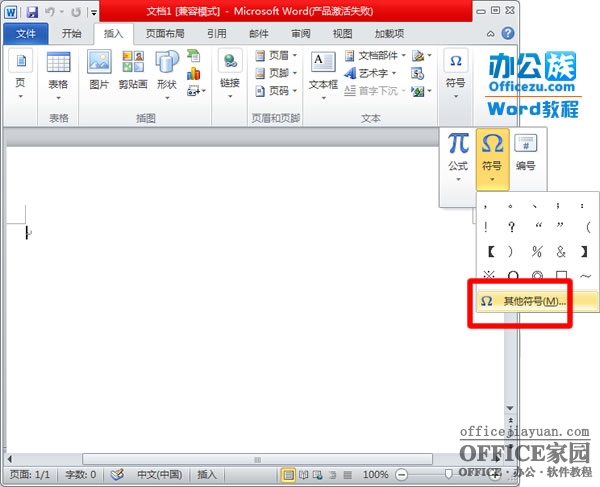Click the 图片 (Picture) insert icon

click(x=99, y=68)
